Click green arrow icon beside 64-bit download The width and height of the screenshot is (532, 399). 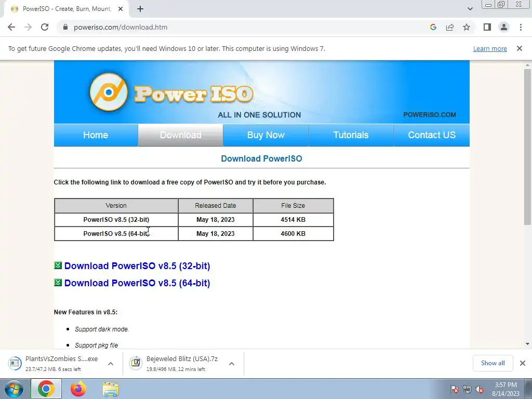click(58, 282)
